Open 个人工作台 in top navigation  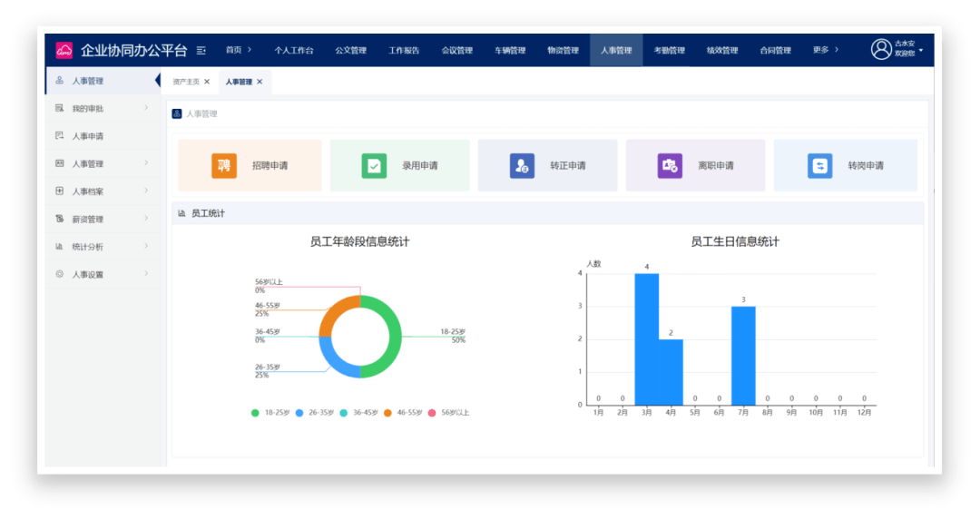click(x=294, y=51)
